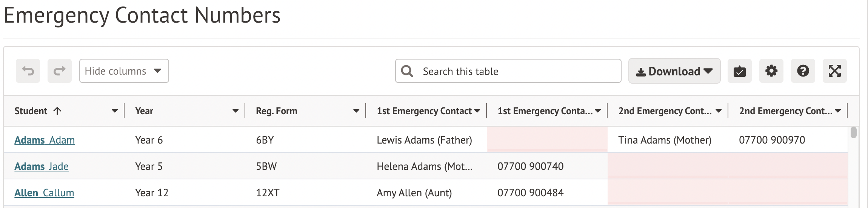
Task: Open the Hide columns dropdown
Action: click(124, 71)
